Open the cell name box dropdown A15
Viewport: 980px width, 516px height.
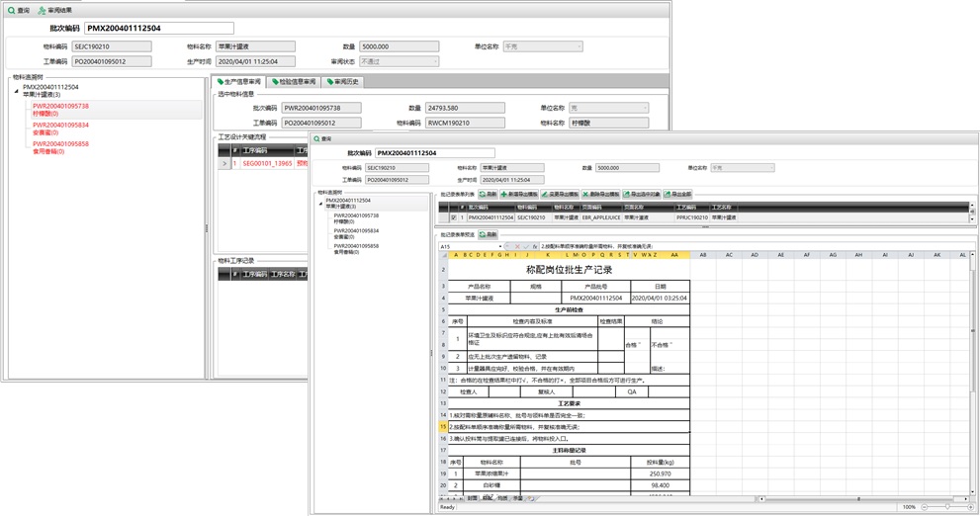tap(500, 247)
